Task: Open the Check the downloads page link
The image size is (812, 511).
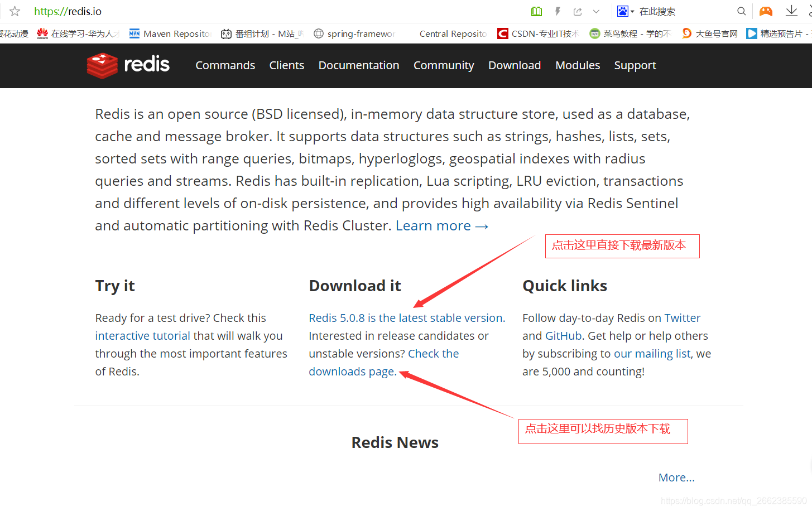Action: [384, 363]
